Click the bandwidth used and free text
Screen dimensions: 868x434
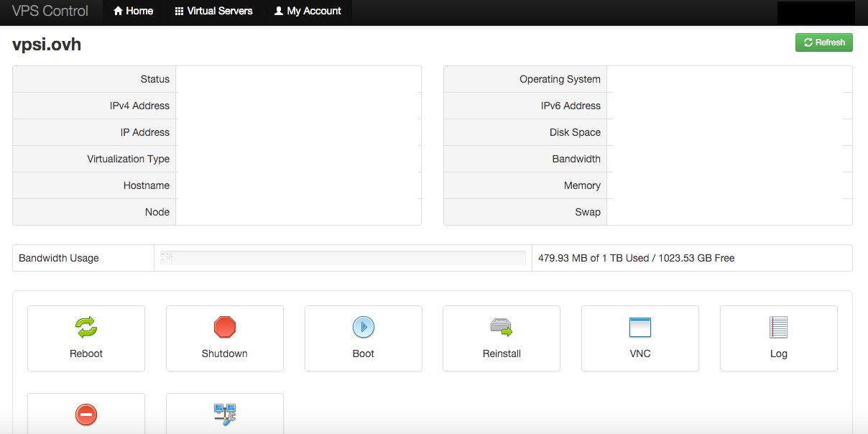point(636,258)
